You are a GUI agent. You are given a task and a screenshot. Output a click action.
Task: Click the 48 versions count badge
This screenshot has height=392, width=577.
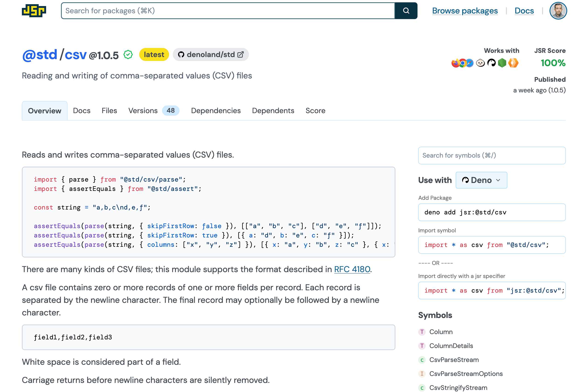[x=171, y=111]
